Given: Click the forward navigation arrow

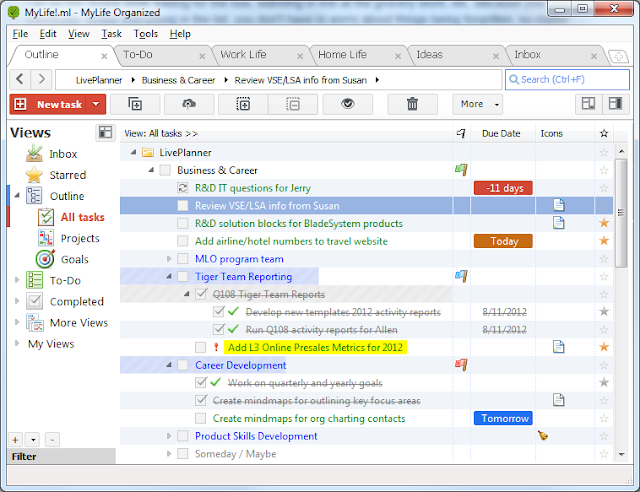Looking at the screenshot, I should coord(41,79).
